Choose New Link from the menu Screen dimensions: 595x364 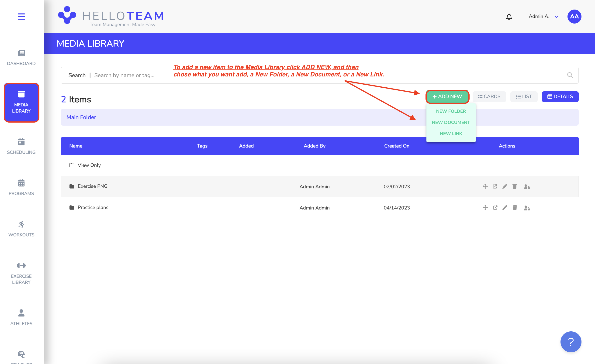pos(451,134)
